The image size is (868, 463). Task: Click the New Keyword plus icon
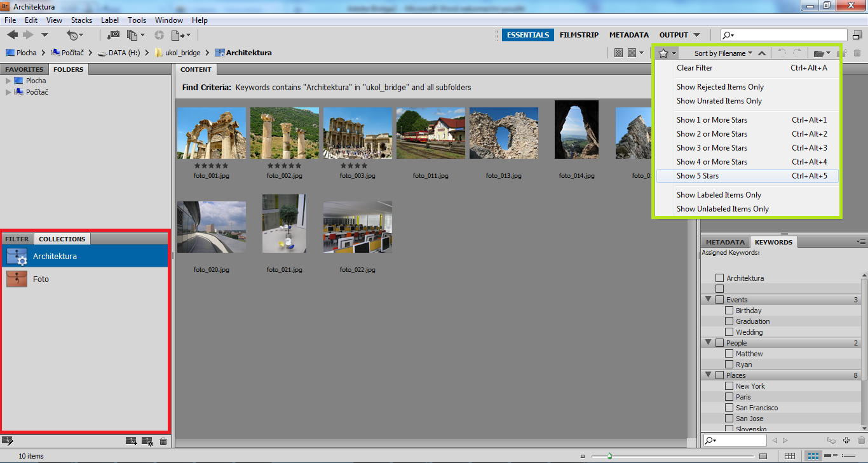(x=846, y=440)
